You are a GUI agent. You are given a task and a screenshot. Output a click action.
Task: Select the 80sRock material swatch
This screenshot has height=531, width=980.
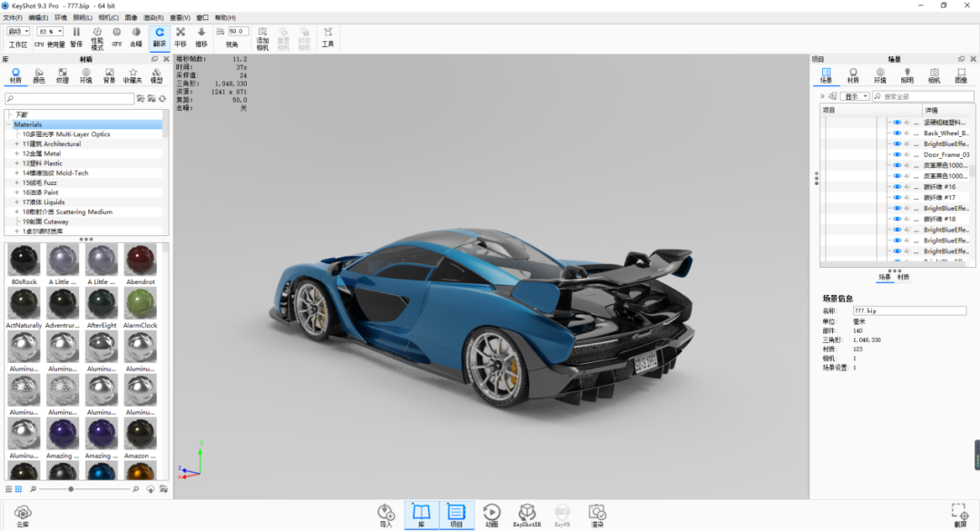click(24, 264)
